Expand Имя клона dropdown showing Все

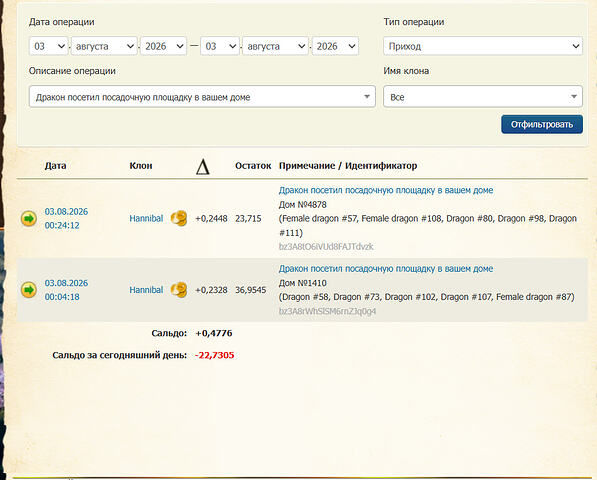coord(483,97)
